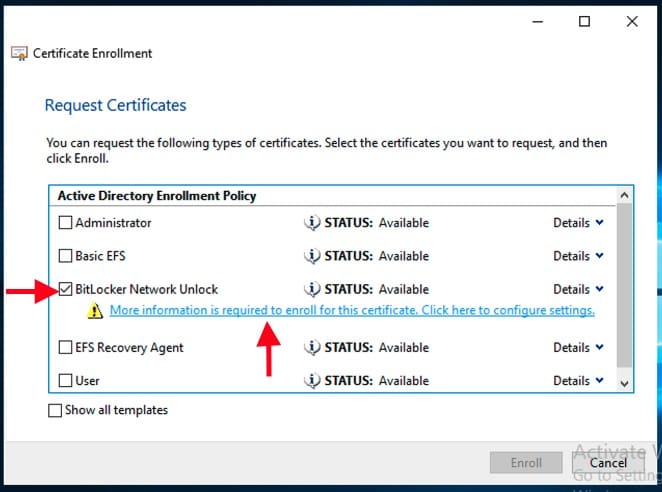662x492 pixels.
Task: Click the User template status info icon
Action: pyautogui.click(x=312, y=381)
